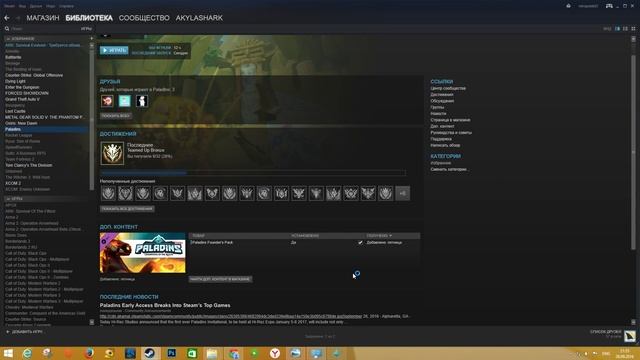Open the Центр сообщества link
Image resolution: width=640 pixels, height=360 pixels.
pos(448,88)
